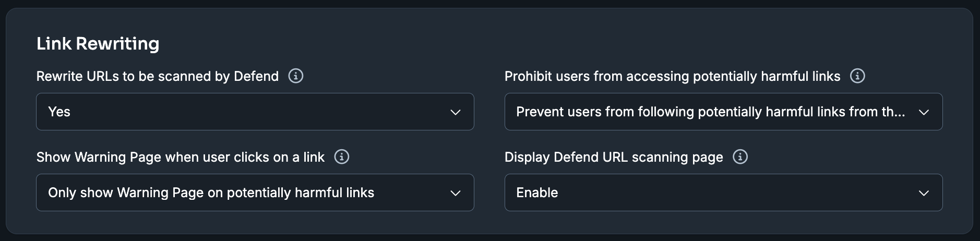Screen dimensions: 980x241
Task: Click chevron arrow in Prevent users dropdown
Action: (x=924, y=112)
